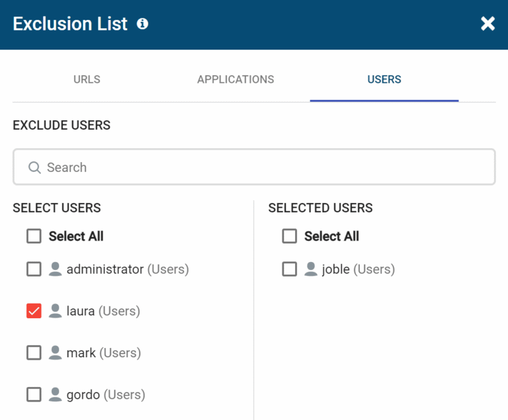Click the laura user avatar icon
The width and height of the screenshot is (508, 420).
click(x=55, y=311)
